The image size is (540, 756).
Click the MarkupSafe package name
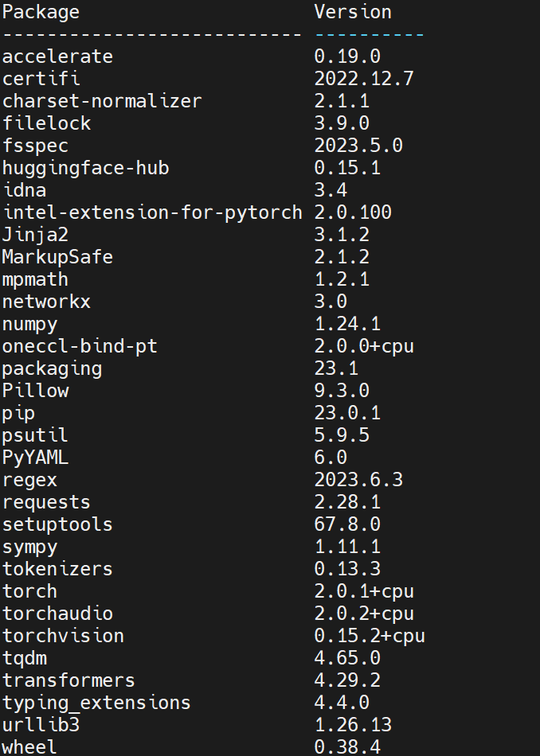click(x=57, y=257)
